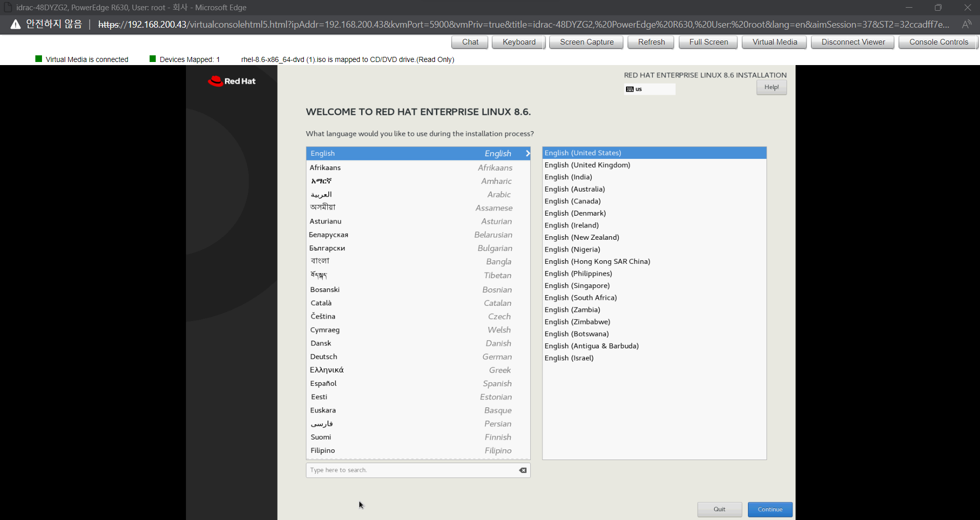Choose English (Australia) locale
Screen dimensions: 980x520
point(654,189)
